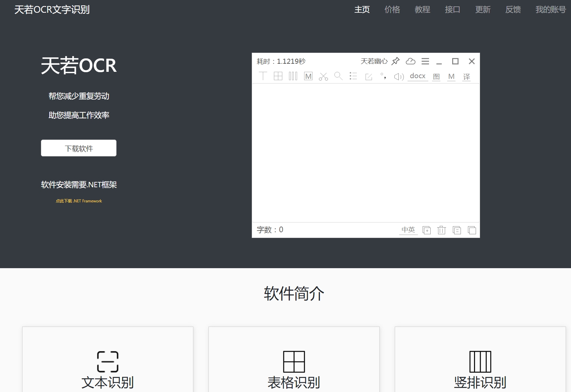The height and width of the screenshot is (392, 571).
Task: Click the 点此下载 .NET Framework link
Action: point(79,201)
